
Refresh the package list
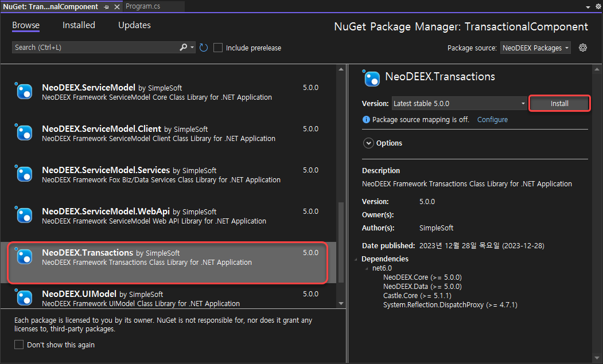204,48
